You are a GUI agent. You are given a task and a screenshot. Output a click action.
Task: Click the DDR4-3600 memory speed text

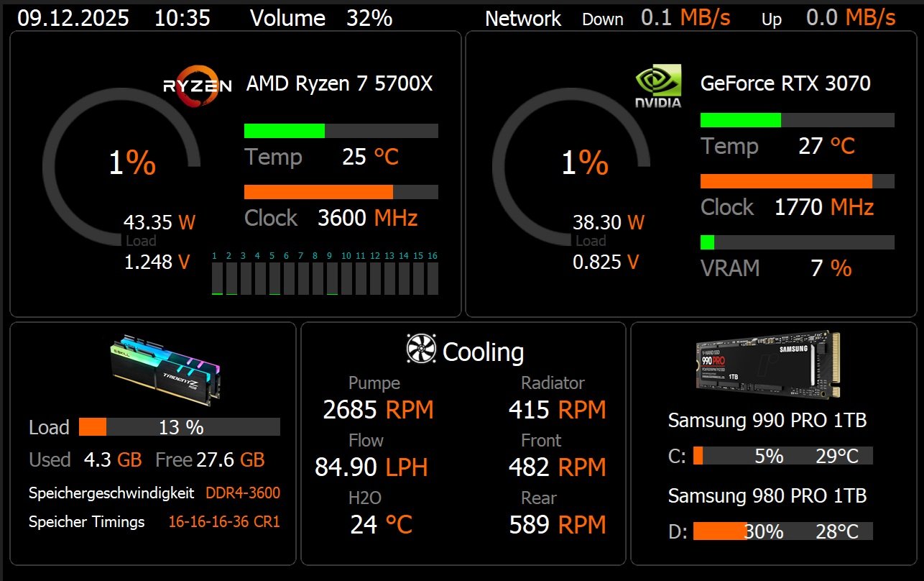point(243,493)
